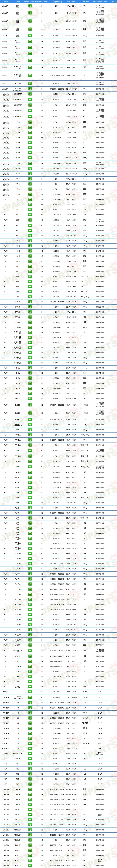117x868 pixels.
Task: Click the Opis column header
Action: [112, 2]
